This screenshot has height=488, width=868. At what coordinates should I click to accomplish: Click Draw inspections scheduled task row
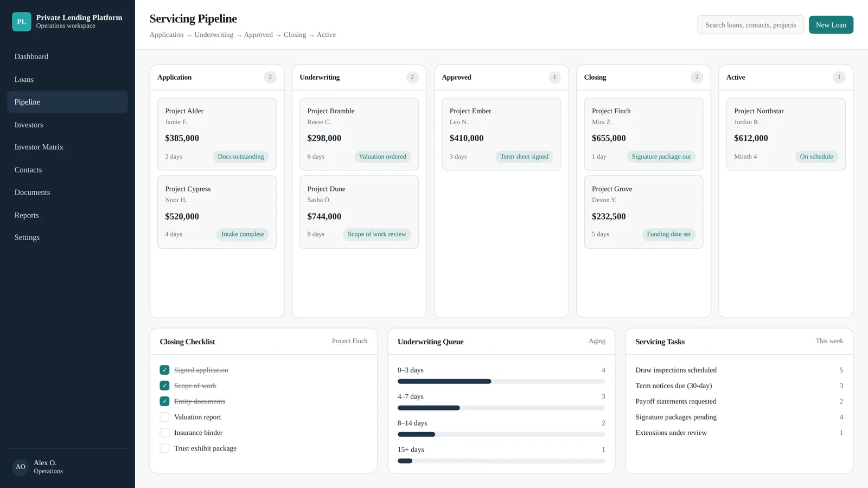coord(739,370)
